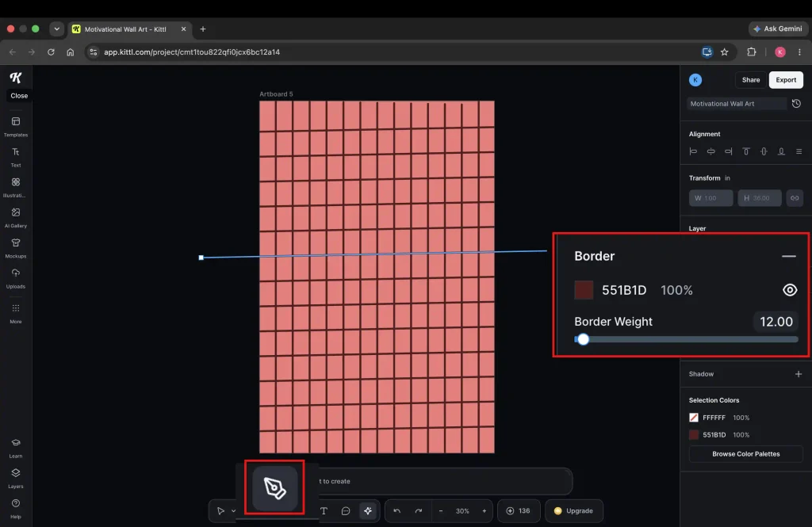Open the Layers panel
Viewport: 812px width, 527px height.
[16, 478]
